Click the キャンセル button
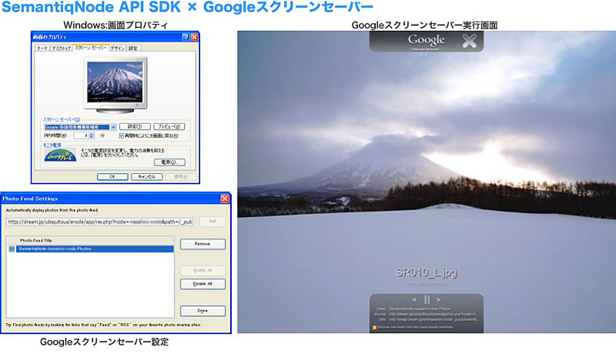Image resolution: width=616 pixels, height=364 pixels. pyautogui.click(x=146, y=177)
